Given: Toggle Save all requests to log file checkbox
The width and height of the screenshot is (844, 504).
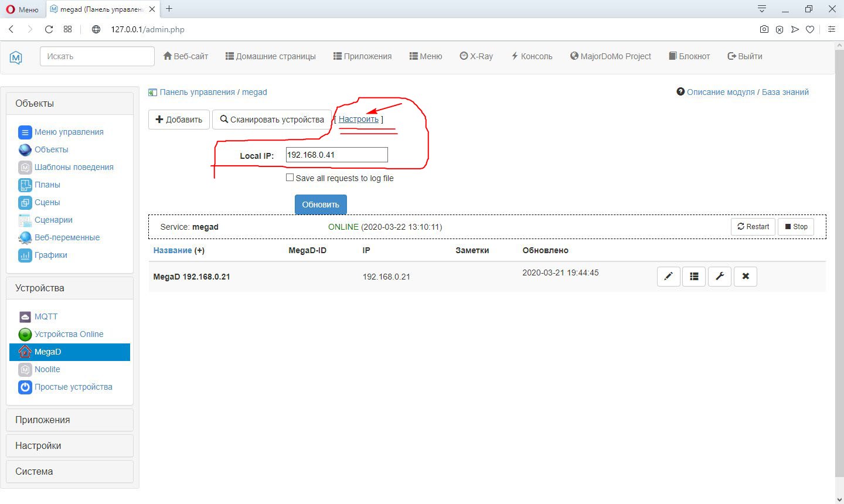Looking at the screenshot, I should click(x=290, y=178).
